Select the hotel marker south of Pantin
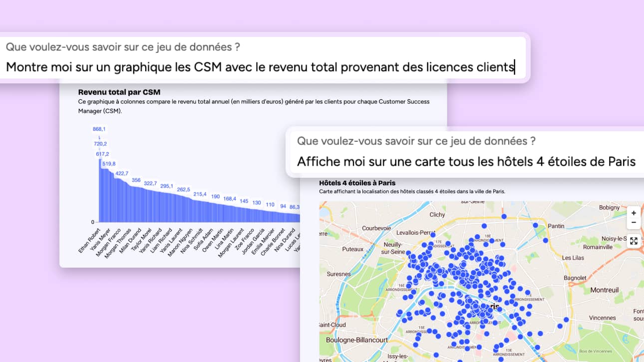 point(545,240)
